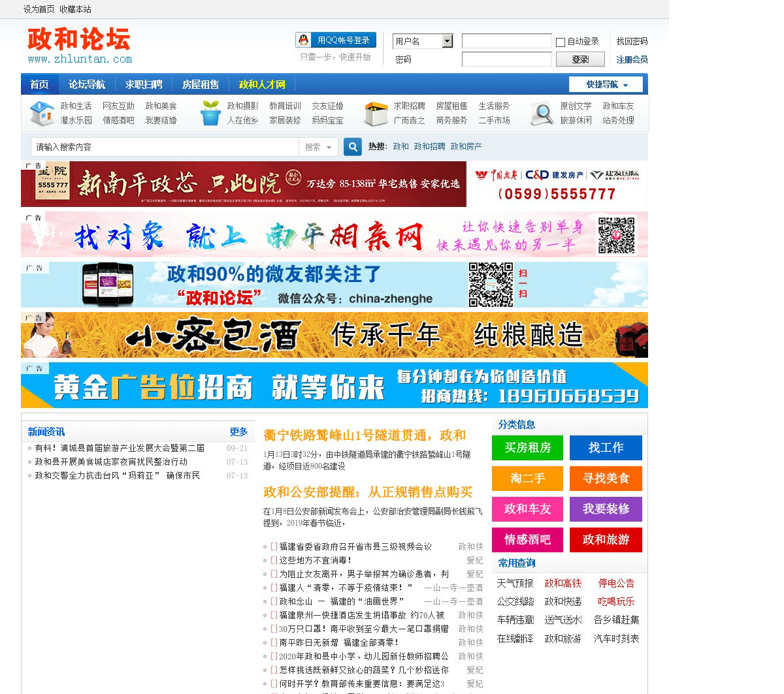784x694 pixels.
Task: Click the 登录 button
Action: (580, 59)
